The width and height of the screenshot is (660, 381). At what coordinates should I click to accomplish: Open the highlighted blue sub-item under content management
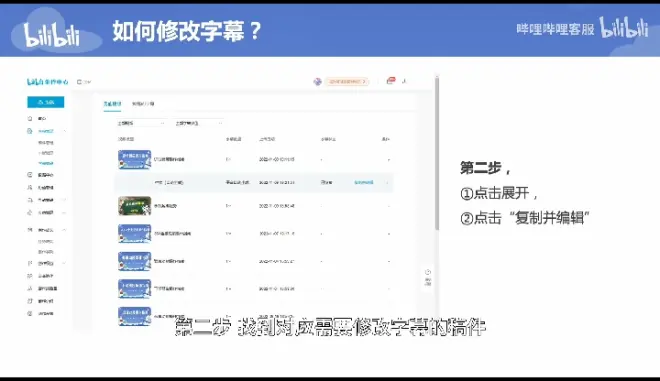(45, 163)
